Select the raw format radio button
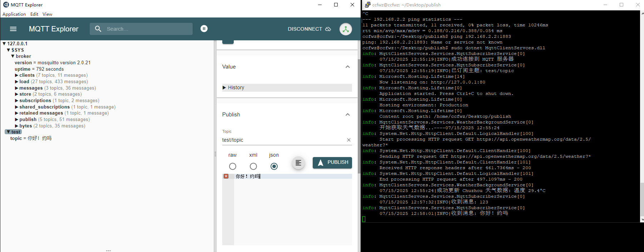Viewport: 644px width, 252px height. click(233, 166)
